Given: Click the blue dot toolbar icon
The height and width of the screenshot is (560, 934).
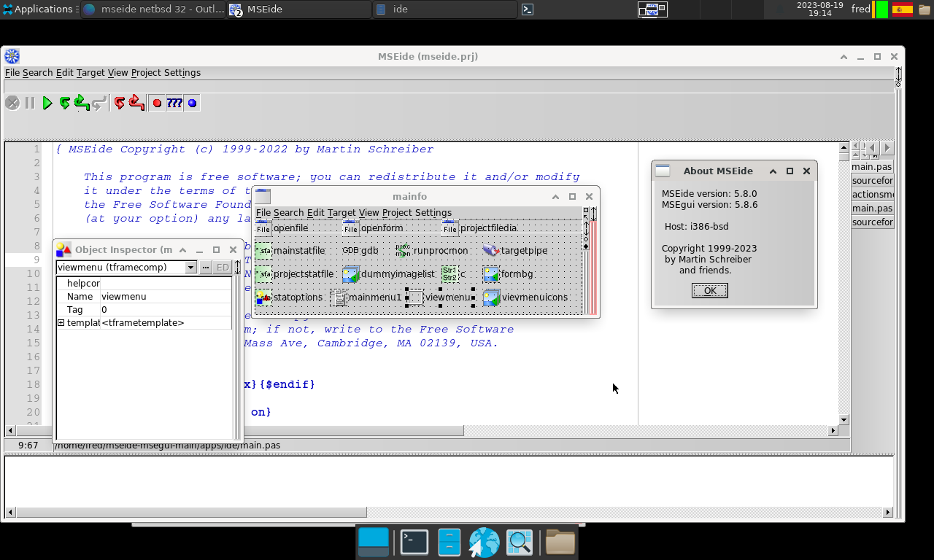Looking at the screenshot, I should (191, 103).
